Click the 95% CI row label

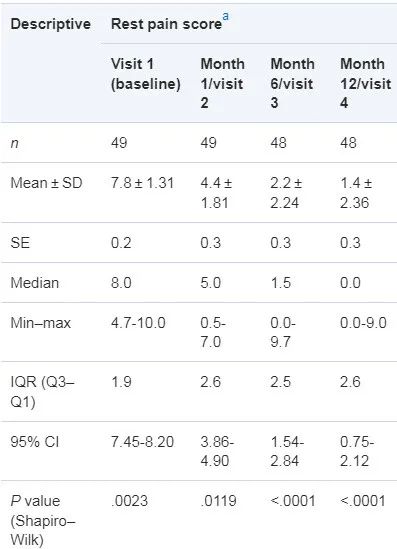35,442
